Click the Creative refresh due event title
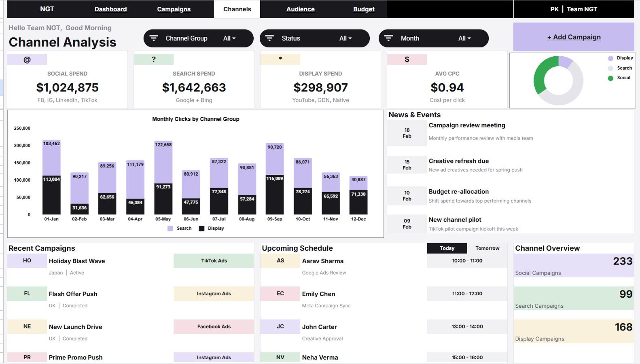Image resolution: width=640 pixels, height=364 pixels. coord(459,161)
